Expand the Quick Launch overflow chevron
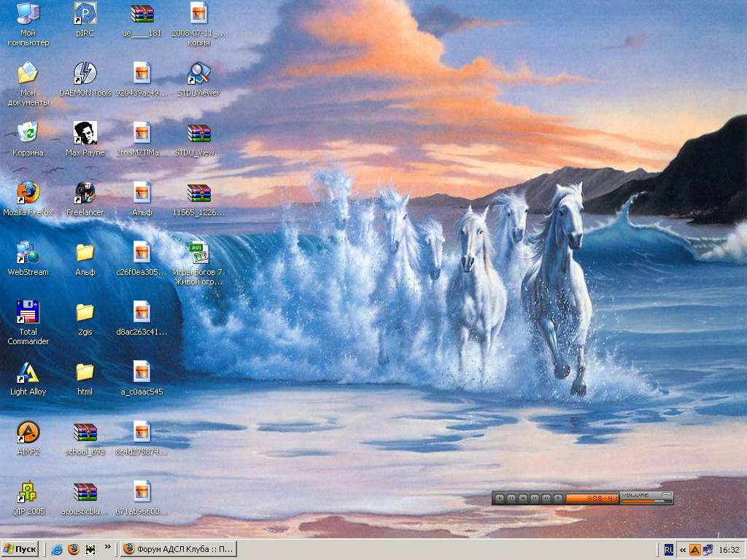 (108, 547)
